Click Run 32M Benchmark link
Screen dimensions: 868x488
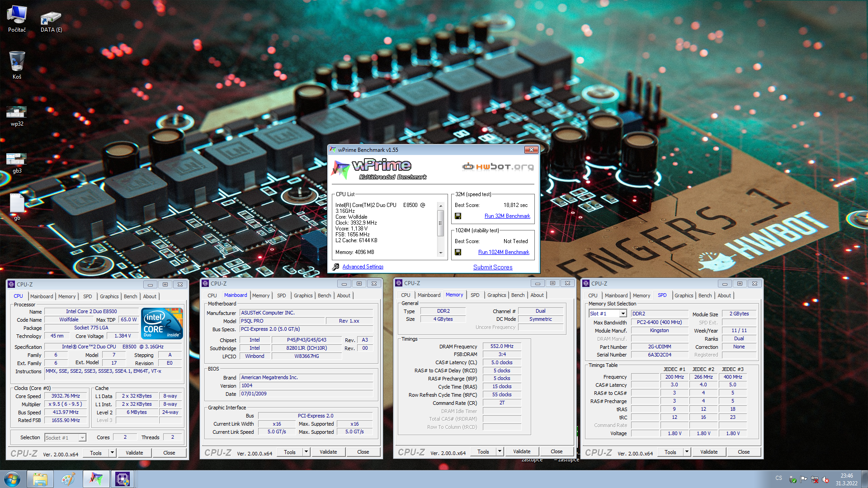pyautogui.click(x=507, y=216)
